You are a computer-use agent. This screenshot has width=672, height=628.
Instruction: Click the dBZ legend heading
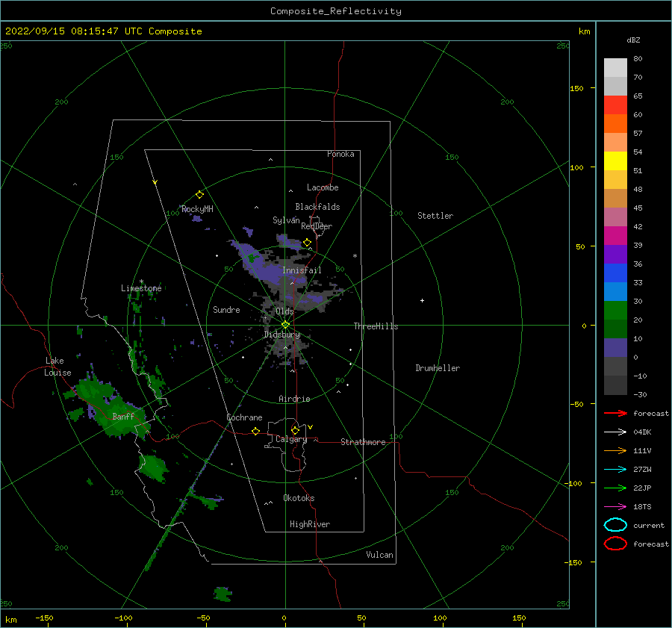coord(633,40)
